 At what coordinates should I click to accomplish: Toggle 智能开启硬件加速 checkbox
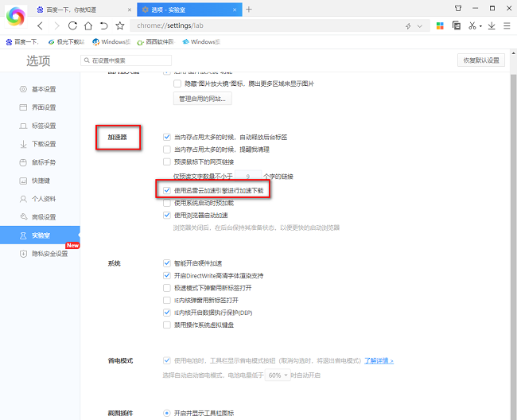point(167,263)
